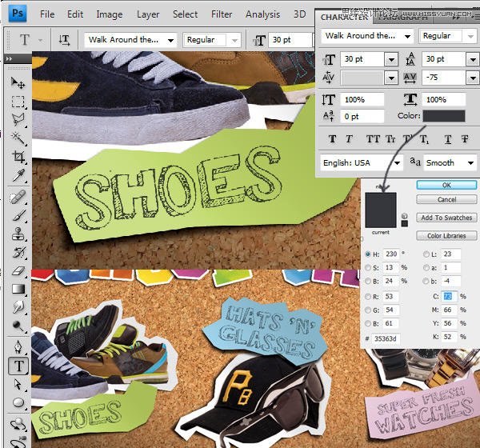The height and width of the screenshot is (448, 480).
Task: Select the Move tool
Action: click(x=18, y=82)
